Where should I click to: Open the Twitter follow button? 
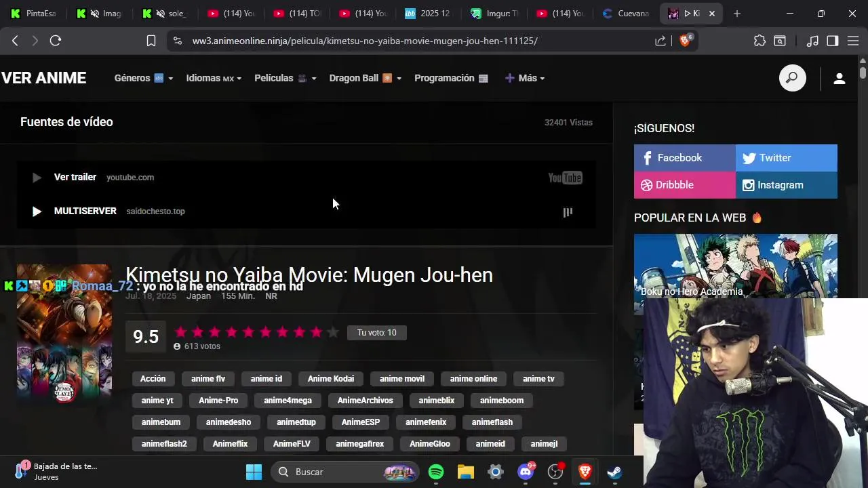tap(787, 158)
